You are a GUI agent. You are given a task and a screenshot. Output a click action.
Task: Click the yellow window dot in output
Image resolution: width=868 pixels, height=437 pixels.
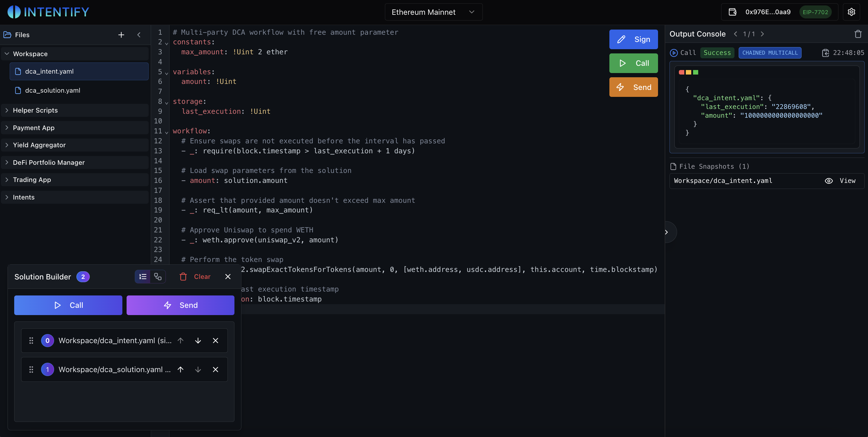(689, 72)
